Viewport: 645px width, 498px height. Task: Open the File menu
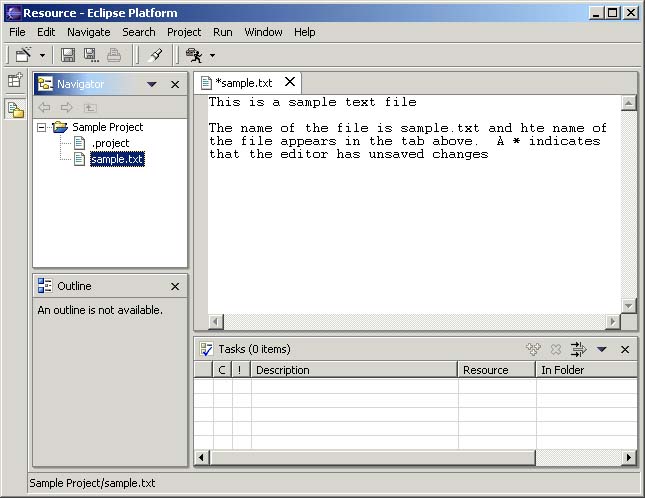(17, 32)
